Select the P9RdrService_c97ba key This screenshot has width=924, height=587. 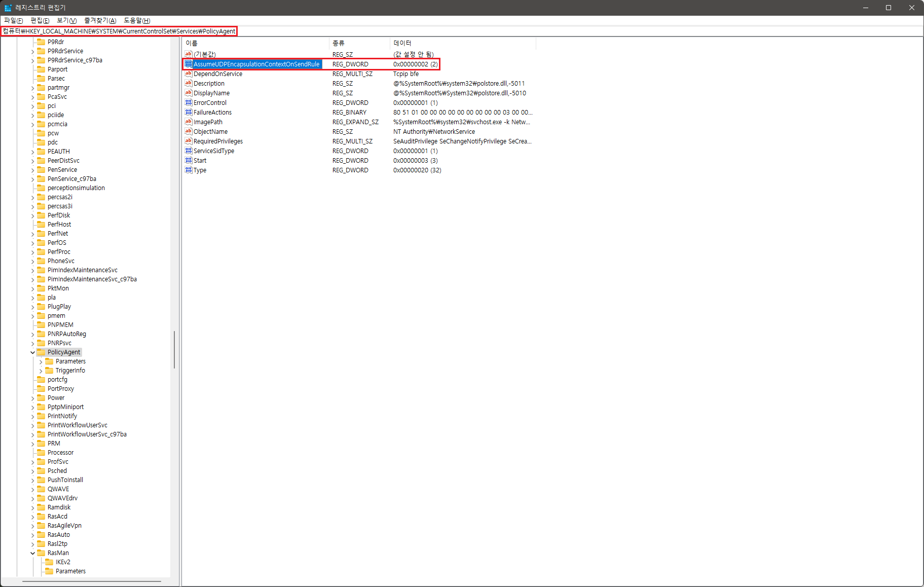coord(75,60)
